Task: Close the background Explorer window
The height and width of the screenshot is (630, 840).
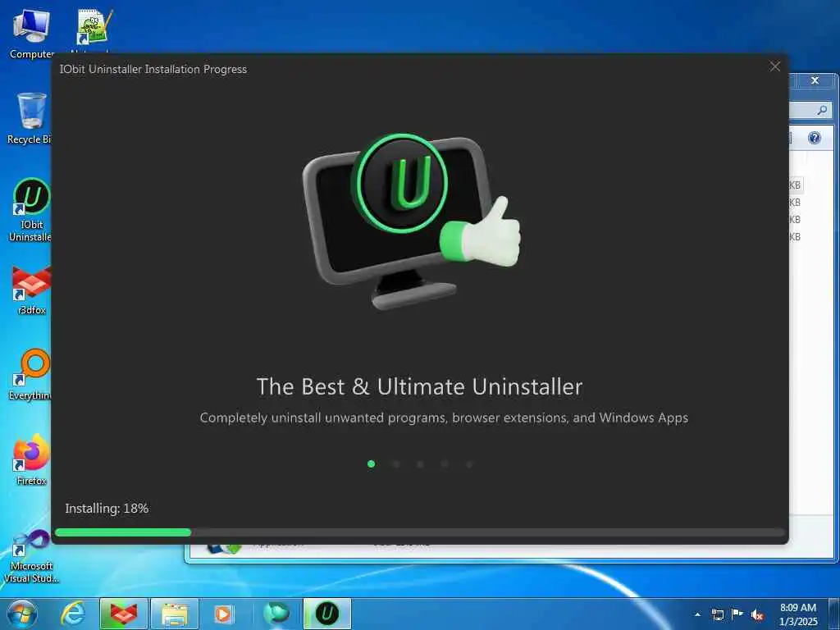Action: tap(815, 80)
